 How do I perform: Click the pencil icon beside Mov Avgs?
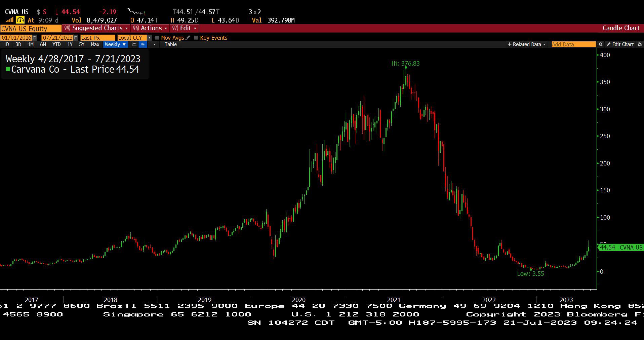coord(188,38)
